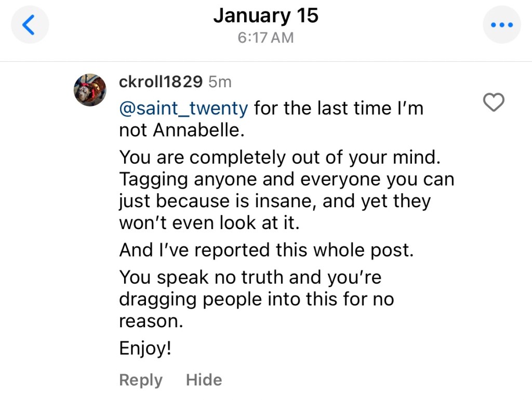532x400 pixels.
Task: Tap the January 15 header title
Action: click(x=265, y=16)
